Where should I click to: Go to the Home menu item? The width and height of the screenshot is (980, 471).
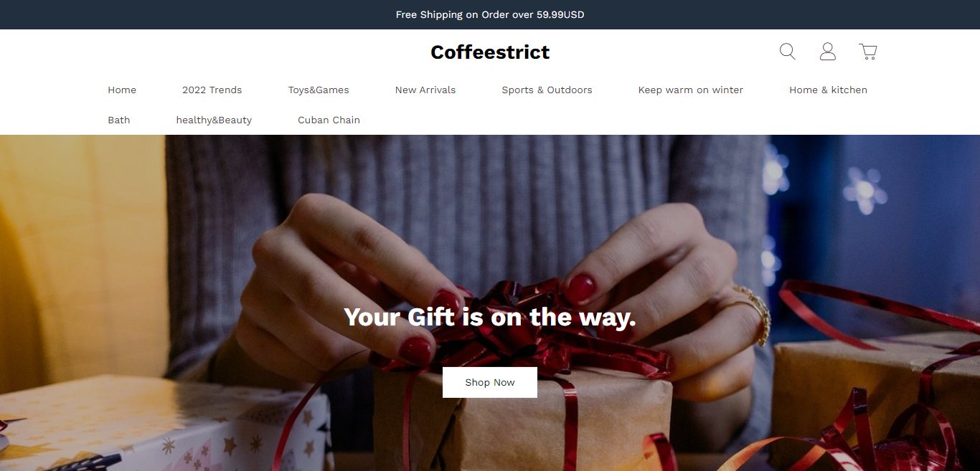pos(122,90)
